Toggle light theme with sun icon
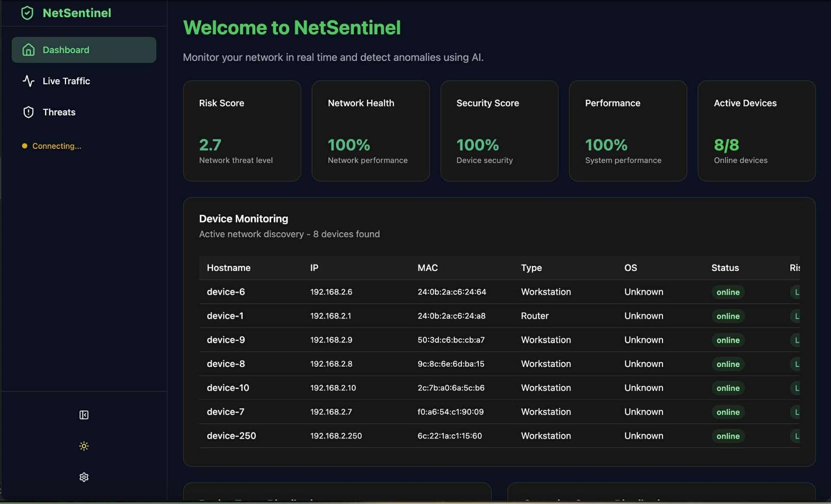Screen dimensions: 831x504 pos(84,446)
